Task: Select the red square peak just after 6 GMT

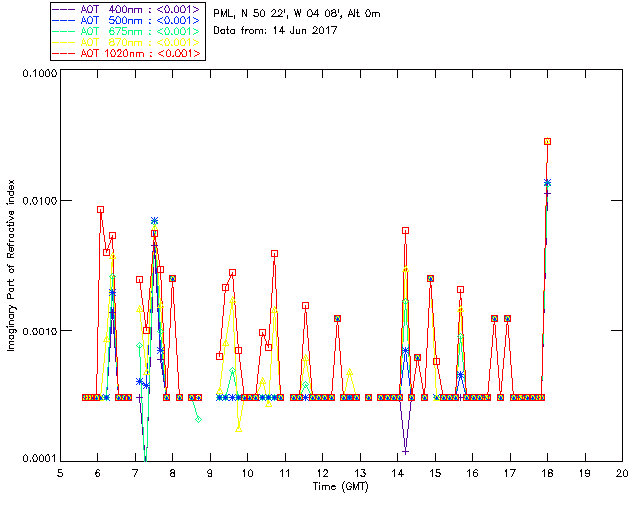Action: (x=100, y=209)
